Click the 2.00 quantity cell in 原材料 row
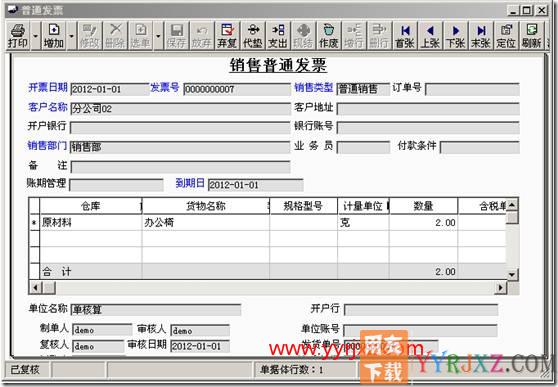This screenshot has width=558, height=387. coord(423,223)
